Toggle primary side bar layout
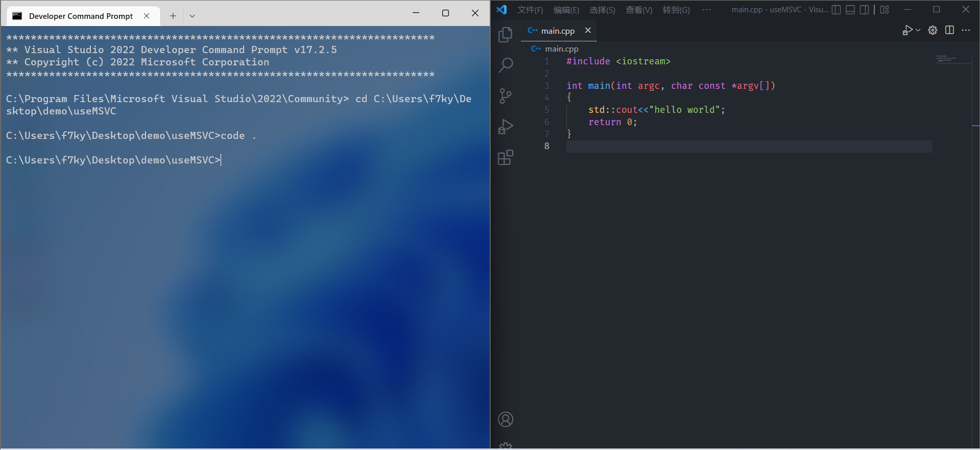980x450 pixels. click(x=836, y=10)
